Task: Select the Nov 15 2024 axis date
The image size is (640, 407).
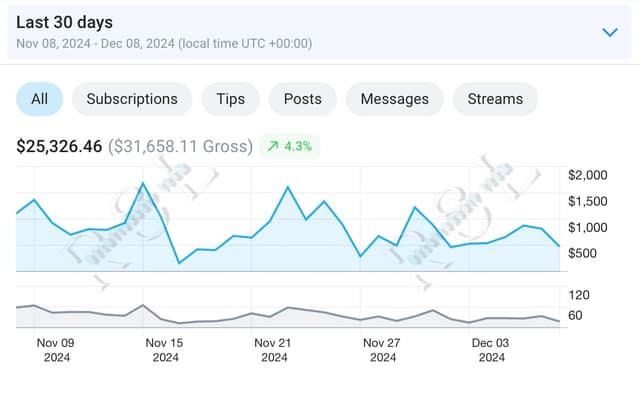Action: [x=164, y=349]
